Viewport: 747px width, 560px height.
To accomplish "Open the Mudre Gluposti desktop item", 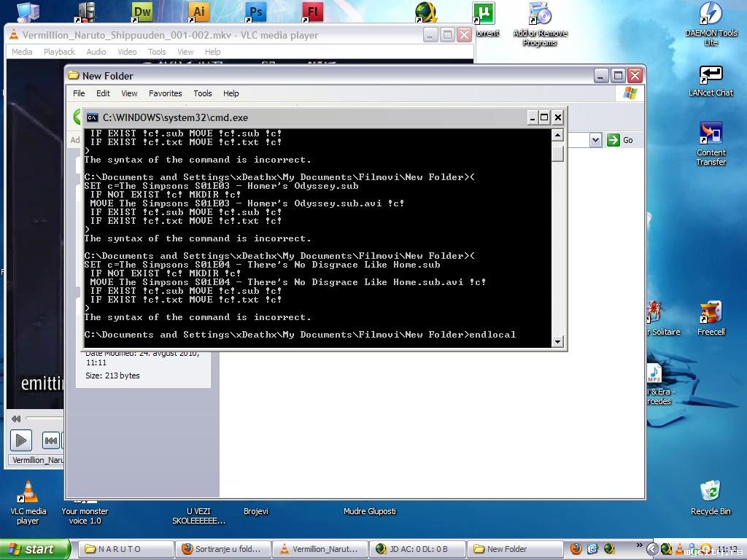I will 370,511.
